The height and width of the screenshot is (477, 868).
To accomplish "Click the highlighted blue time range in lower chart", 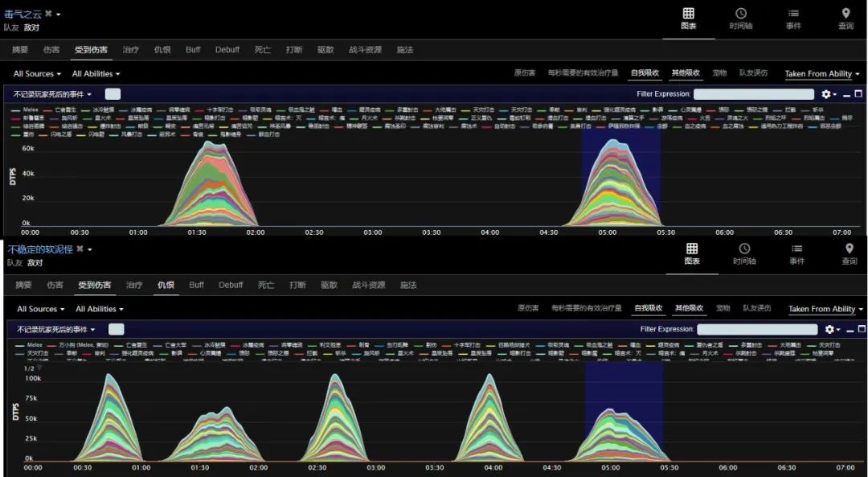I will coord(624,412).
